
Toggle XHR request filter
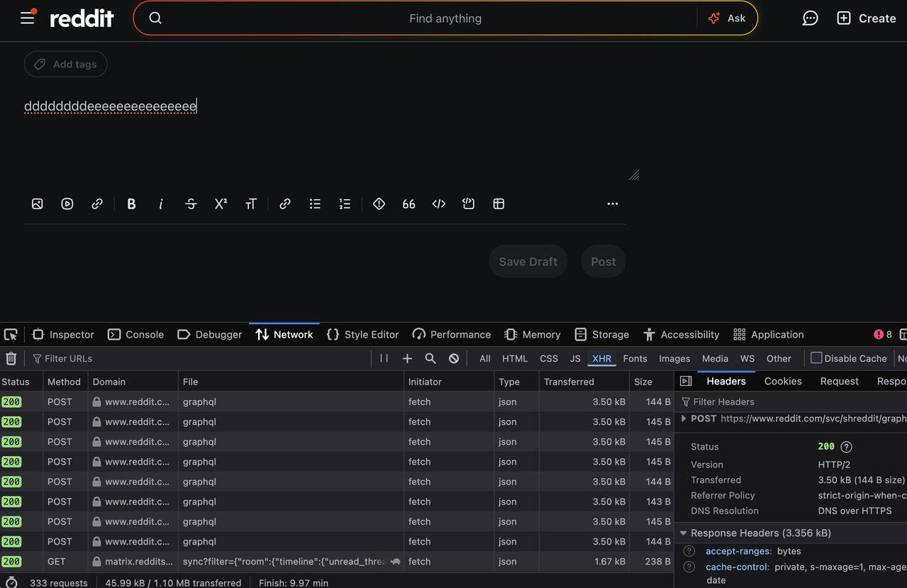tap(601, 358)
